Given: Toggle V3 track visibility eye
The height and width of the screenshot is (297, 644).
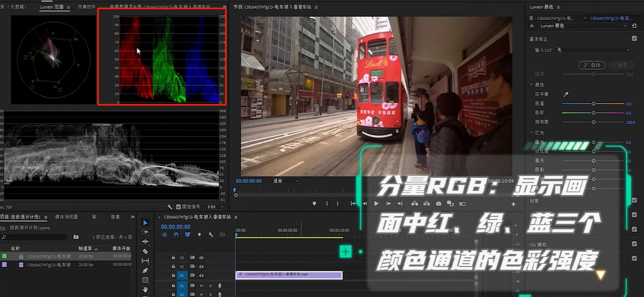Looking at the screenshot, I should click(x=201, y=258).
